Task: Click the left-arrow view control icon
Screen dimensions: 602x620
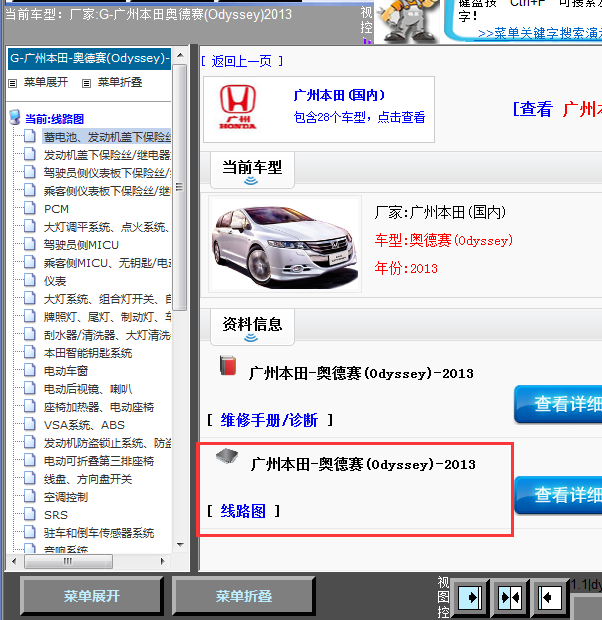Action: coord(550,597)
